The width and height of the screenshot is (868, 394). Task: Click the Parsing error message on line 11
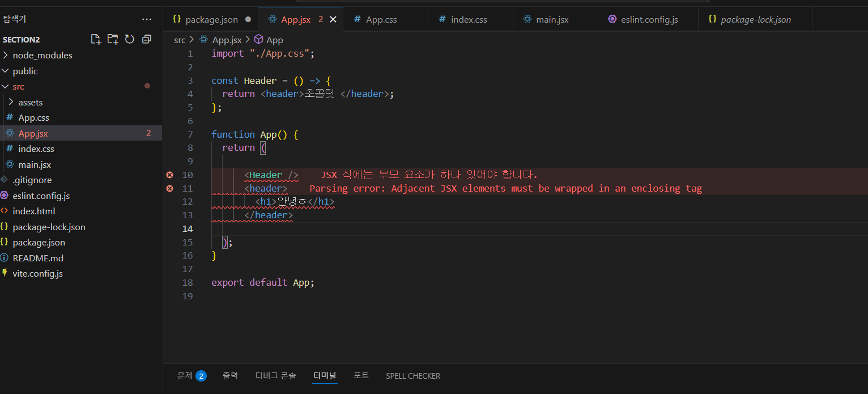pos(506,188)
